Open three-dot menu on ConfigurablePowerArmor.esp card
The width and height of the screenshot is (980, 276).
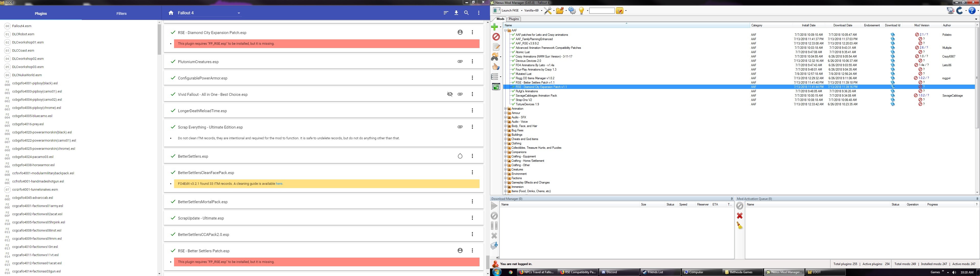pos(472,78)
